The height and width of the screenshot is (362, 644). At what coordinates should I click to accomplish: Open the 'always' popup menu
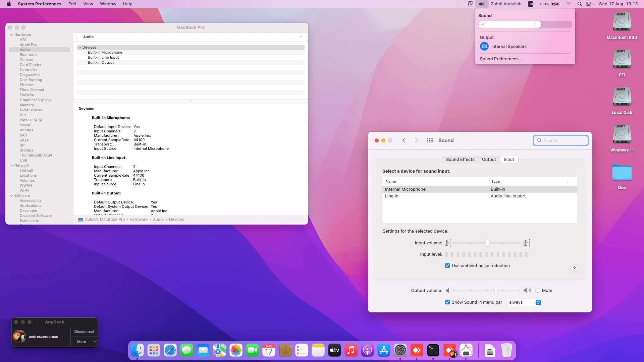click(524, 302)
